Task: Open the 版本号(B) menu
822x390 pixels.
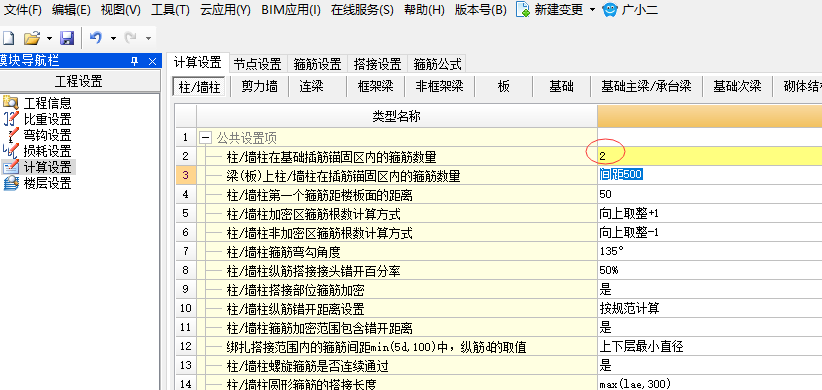Action: [x=481, y=9]
